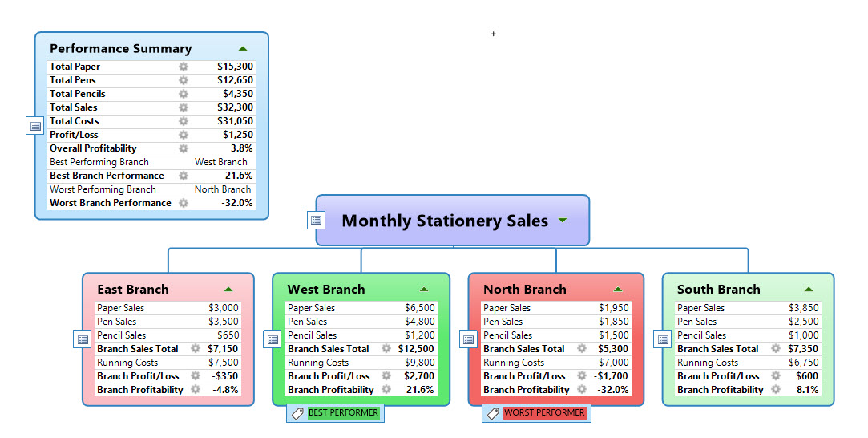The height and width of the screenshot is (438, 868).
Task: Collapse East Branch properties with arrow
Action: (x=228, y=290)
